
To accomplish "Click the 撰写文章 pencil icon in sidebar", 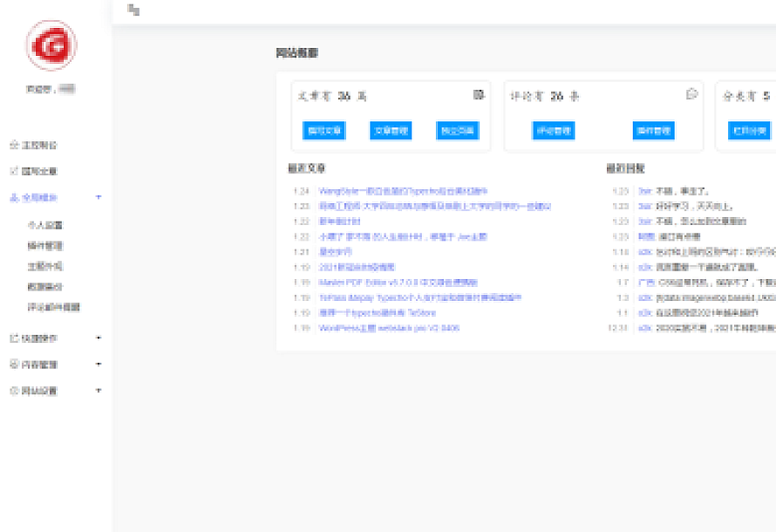I will click(x=14, y=171).
